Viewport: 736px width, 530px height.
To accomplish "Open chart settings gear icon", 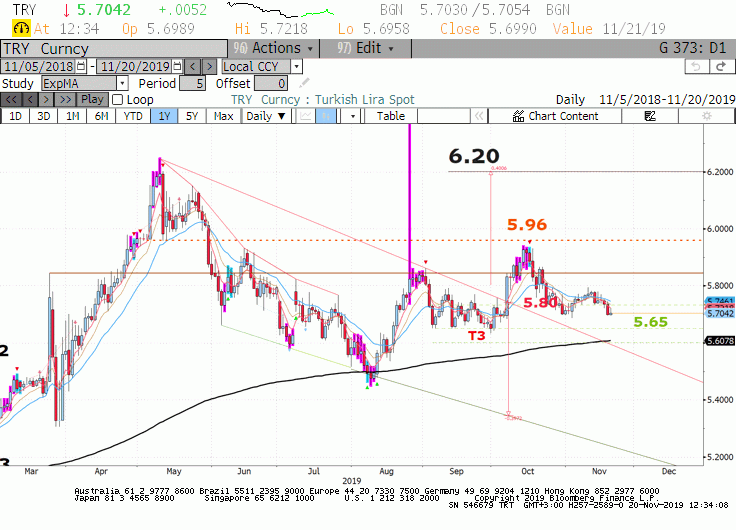I will coord(707,116).
